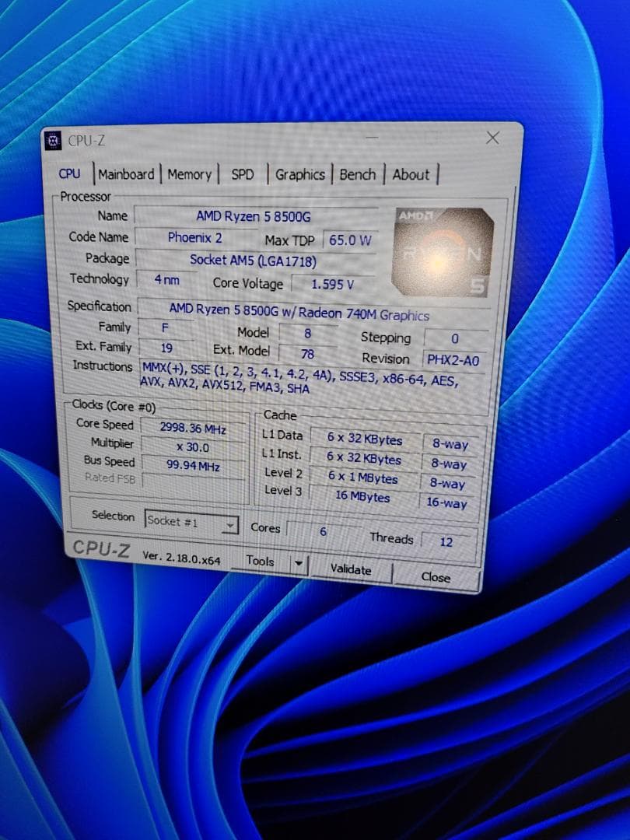This screenshot has width=630, height=840.
Task: Open the About tab
Action: click(x=411, y=175)
